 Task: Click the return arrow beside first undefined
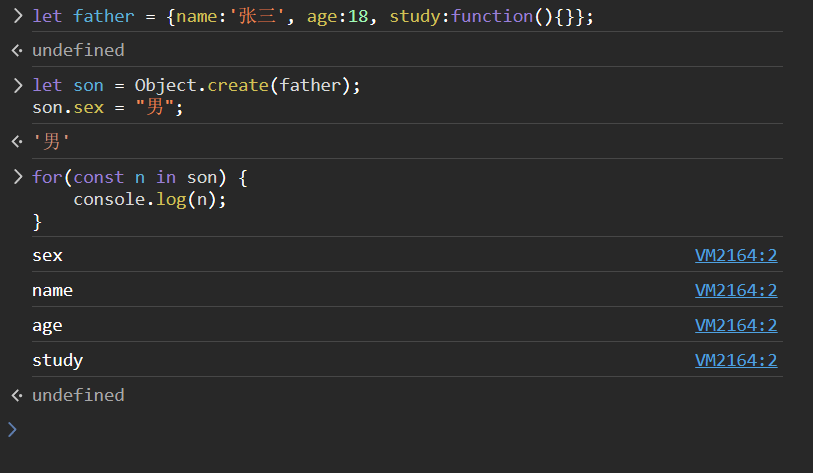[17, 50]
